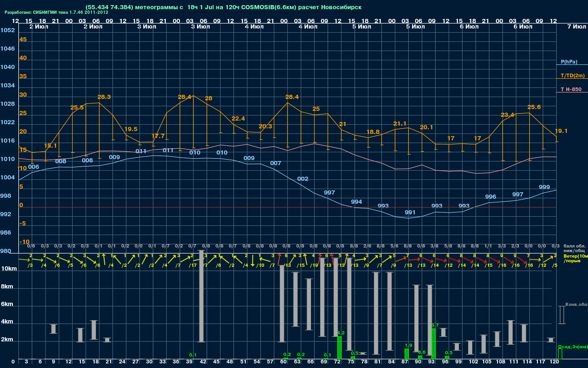588x368 pixels.
Task: Click the 0.6 precipitation amount label
Action: 422,352
